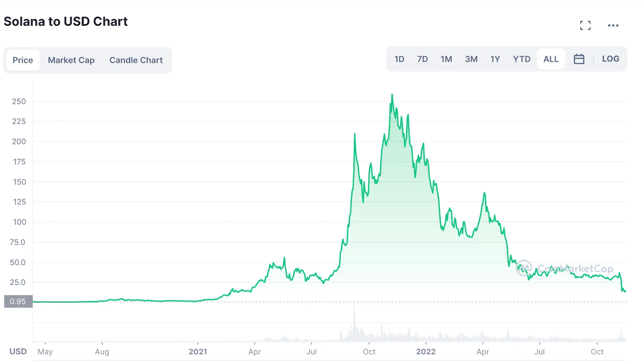Toggle LOG scale on the chart
This screenshot has height=361, width=644.
(610, 59)
